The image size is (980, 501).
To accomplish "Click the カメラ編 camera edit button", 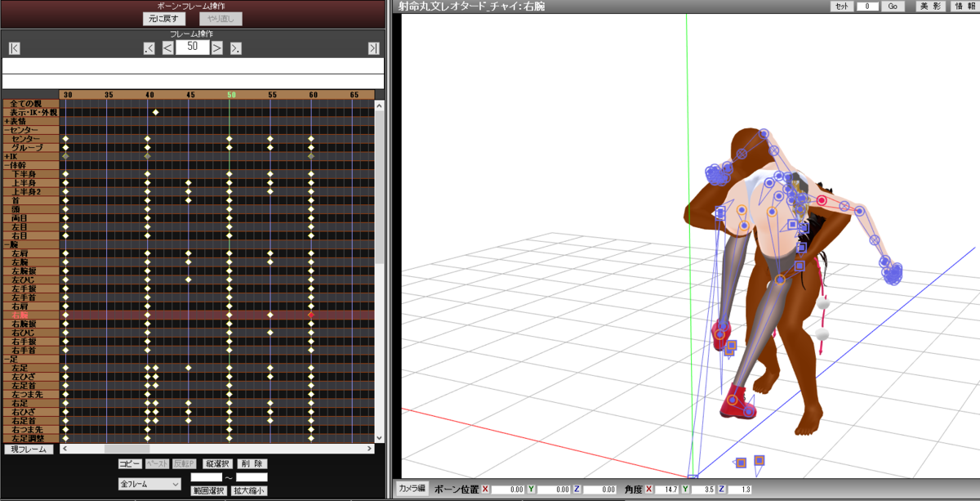I will pos(412,488).
